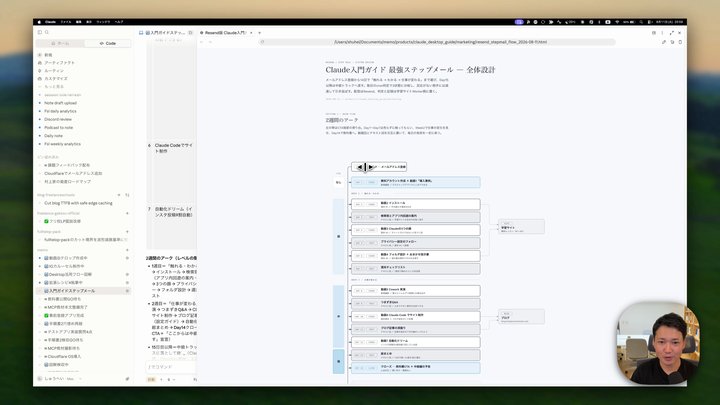Open Discord review session
This screenshot has width=720, height=405.
(58, 119)
